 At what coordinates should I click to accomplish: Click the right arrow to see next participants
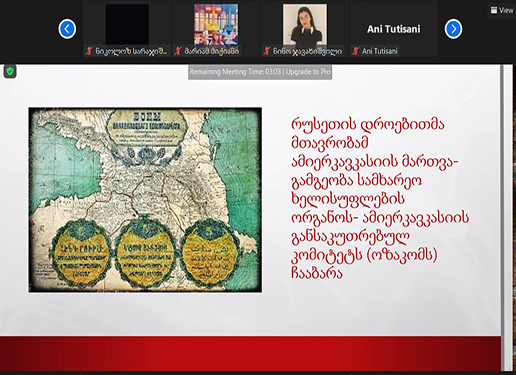[x=453, y=29]
